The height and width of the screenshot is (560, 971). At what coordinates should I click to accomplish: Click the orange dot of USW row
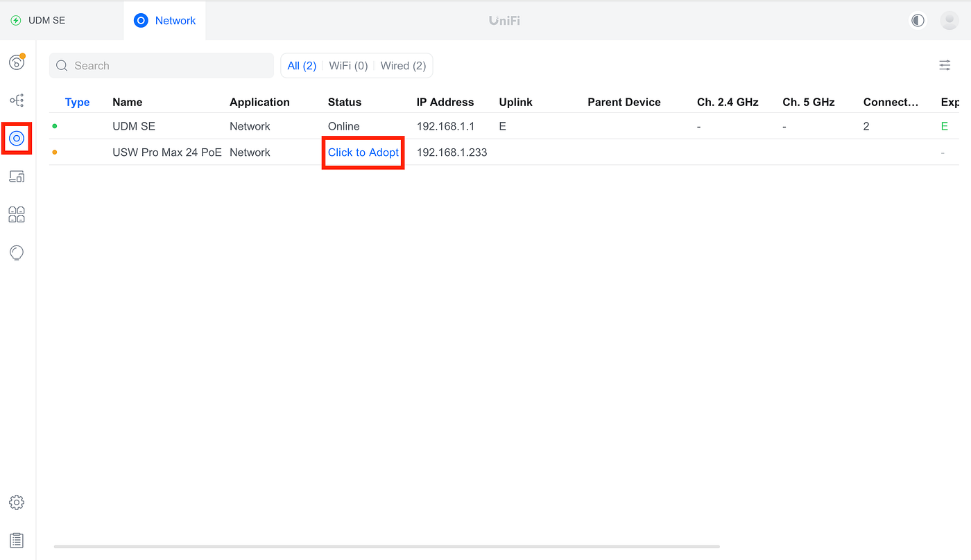click(x=55, y=152)
